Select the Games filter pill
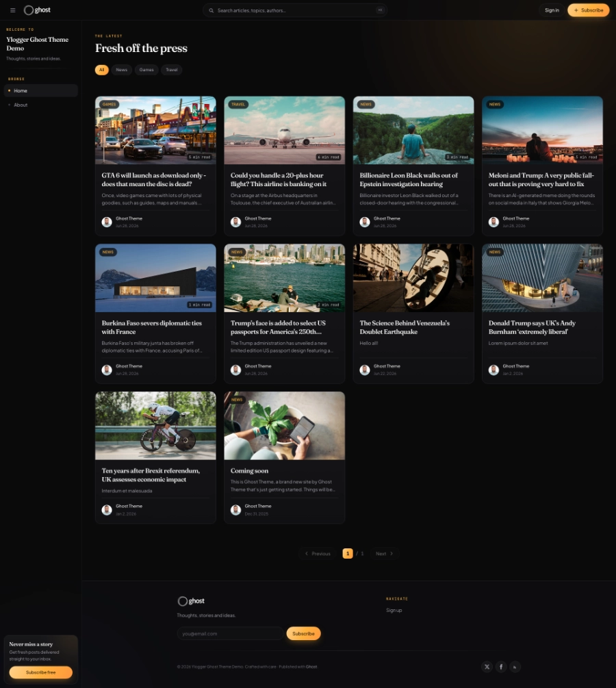This screenshot has width=616, height=688. tap(146, 70)
